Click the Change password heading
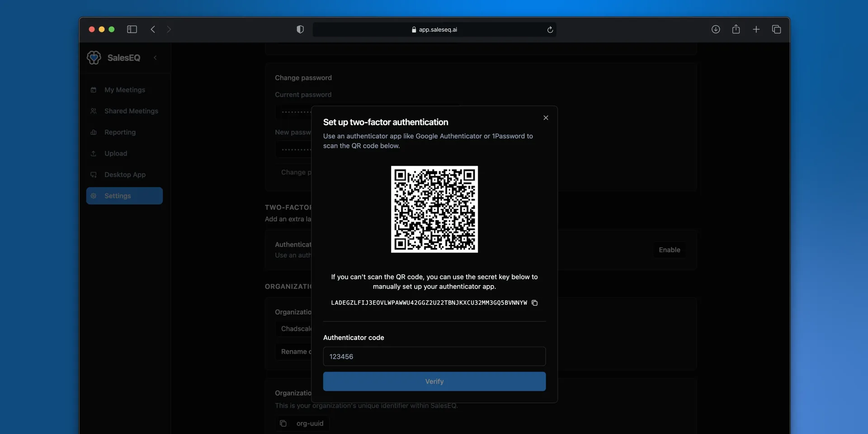 point(303,78)
